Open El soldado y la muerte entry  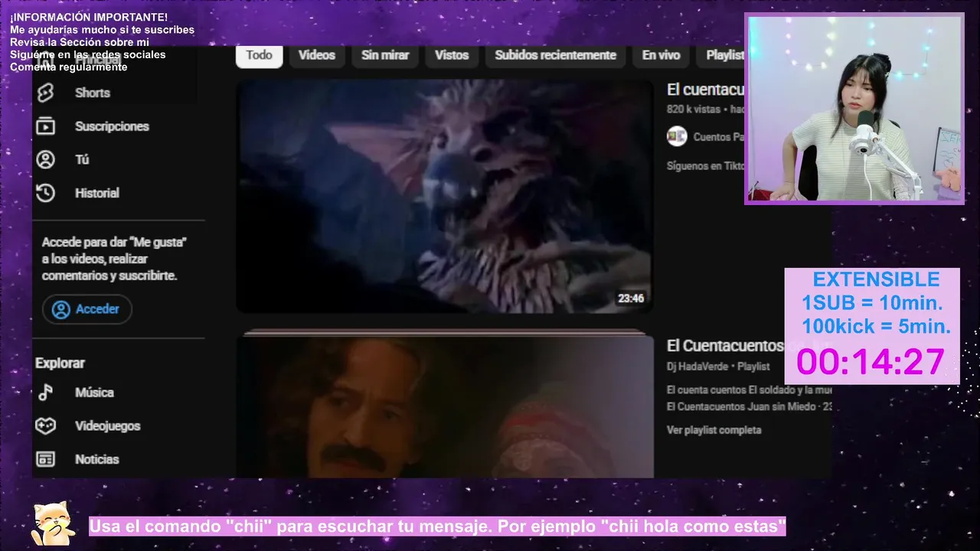pos(749,390)
